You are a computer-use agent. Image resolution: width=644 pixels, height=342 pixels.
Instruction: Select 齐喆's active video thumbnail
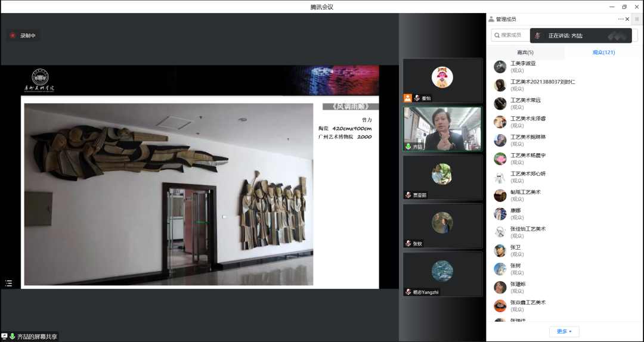tap(443, 129)
